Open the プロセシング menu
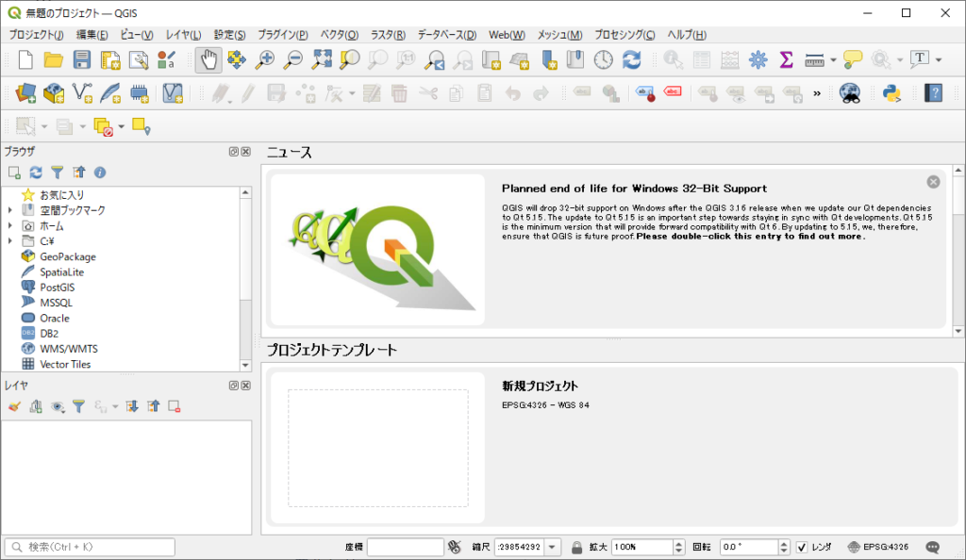Viewport: 966px width, 560px height. click(625, 35)
